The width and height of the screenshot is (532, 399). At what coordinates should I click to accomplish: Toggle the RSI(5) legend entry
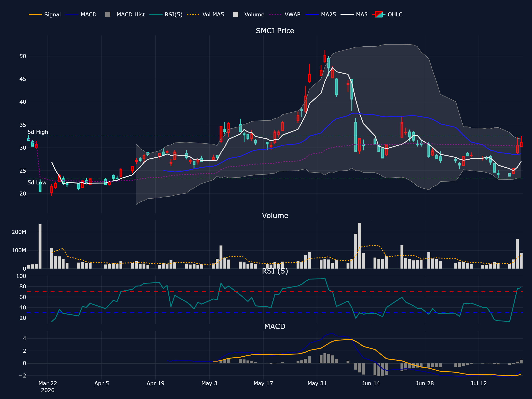166,14
